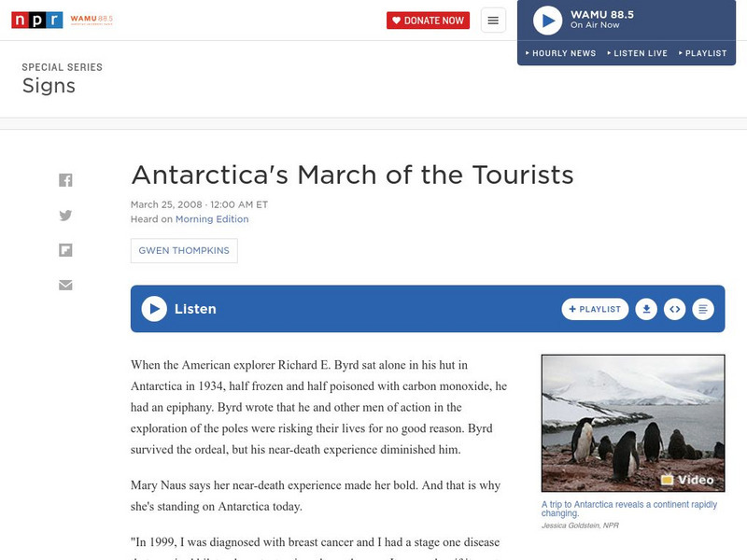Open the transcript icon
The width and height of the screenshot is (747, 560).
pos(704,309)
